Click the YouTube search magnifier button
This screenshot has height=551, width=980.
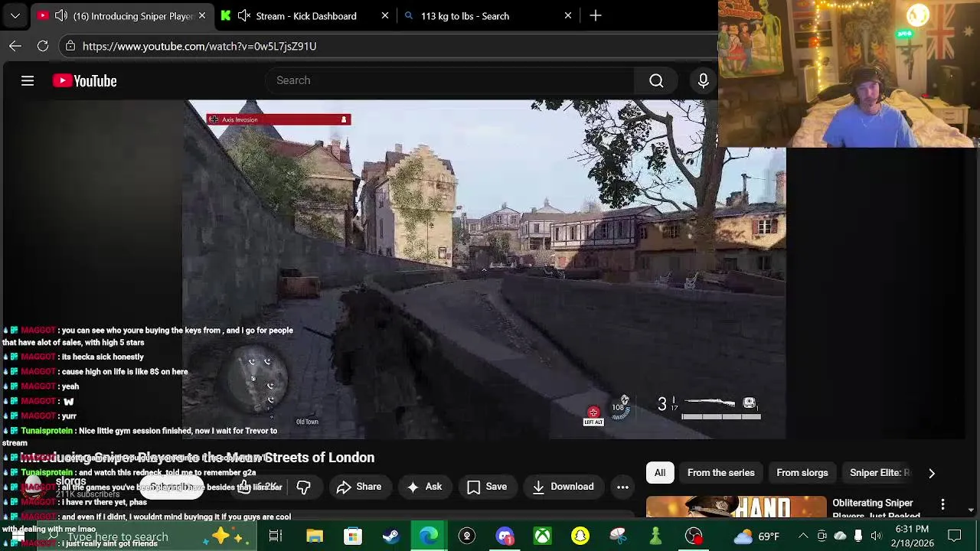click(656, 80)
